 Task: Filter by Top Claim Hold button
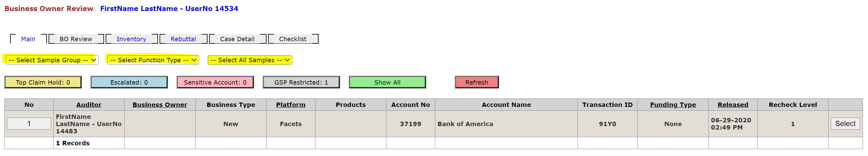click(43, 82)
